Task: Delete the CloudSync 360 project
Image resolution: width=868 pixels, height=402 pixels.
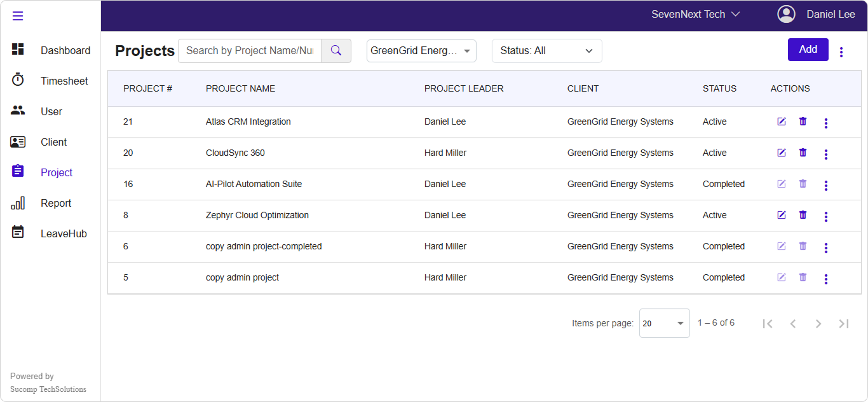Action: coord(803,153)
